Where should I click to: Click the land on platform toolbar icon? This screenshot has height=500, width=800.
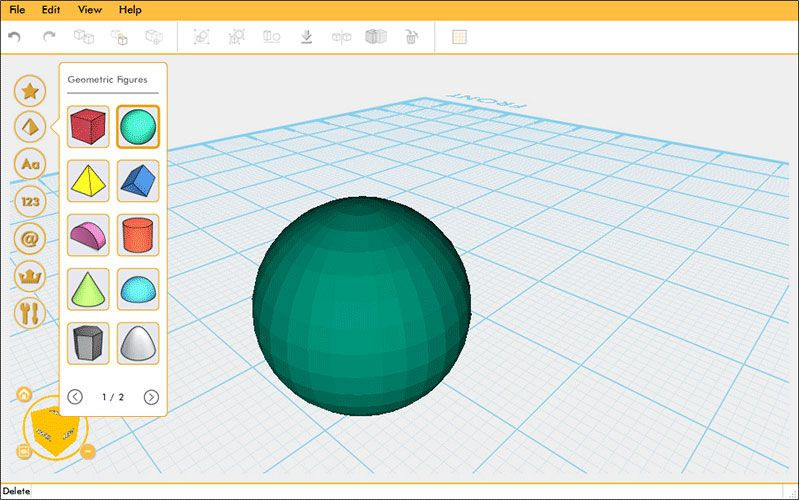click(x=306, y=37)
